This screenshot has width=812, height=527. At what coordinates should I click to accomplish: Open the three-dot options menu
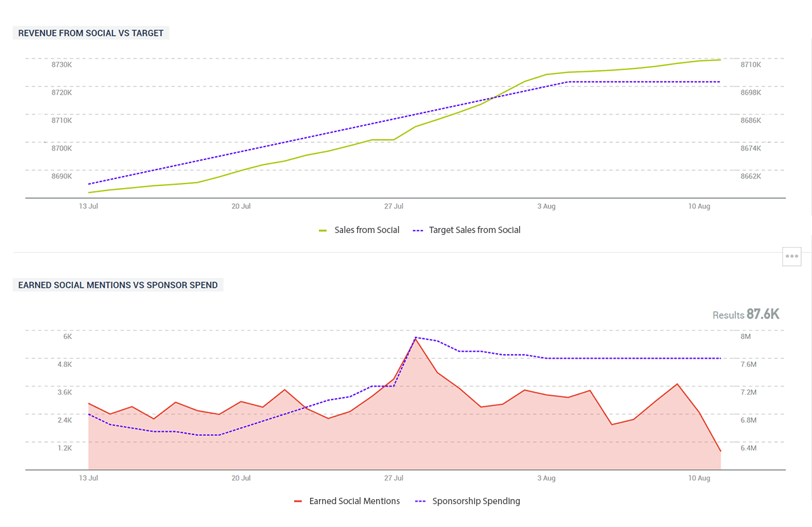pyautogui.click(x=791, y=257)
